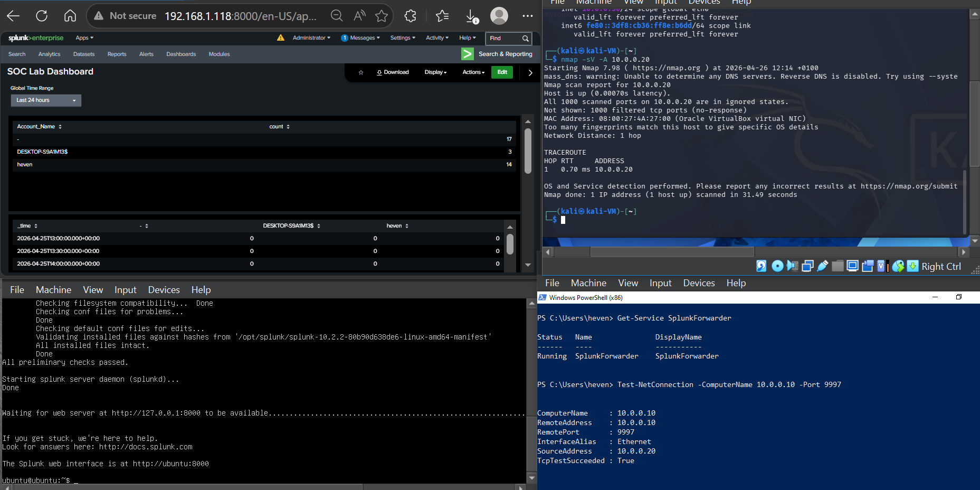Open the Administrator dropdown menu
Screen dimensions: 980x490
(x=311, y=38)
